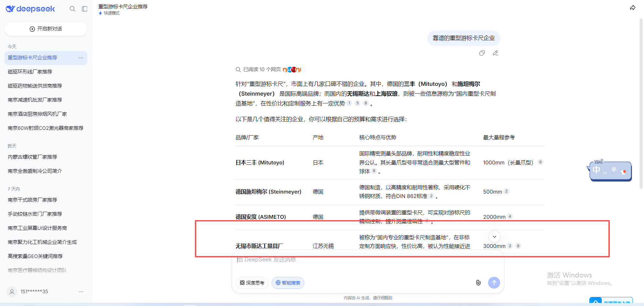
Task: Open chat 高搜索量GEO关键词推荐
Action: (x=46, y=256)
